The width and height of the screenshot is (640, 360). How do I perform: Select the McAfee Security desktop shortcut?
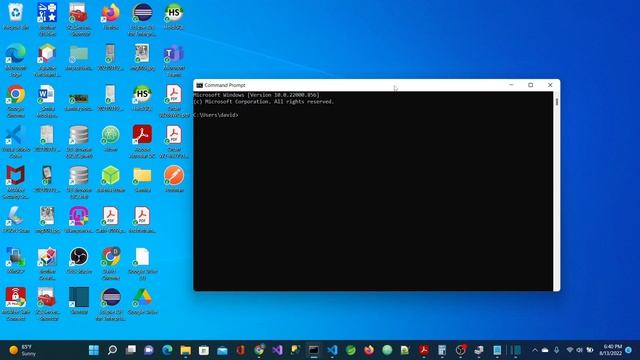pos(16,182)
